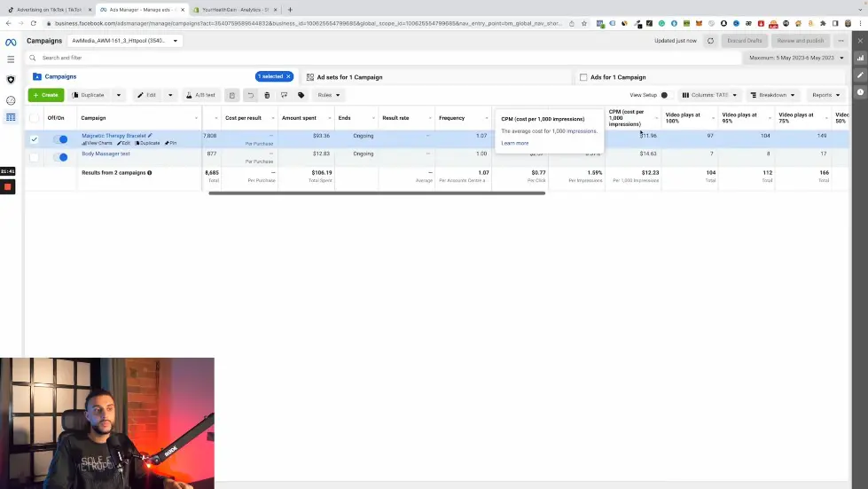868x489 pixels.
Task: Turn off the Body Massager test campaign toggle
Action: click(x=60, y=157)
